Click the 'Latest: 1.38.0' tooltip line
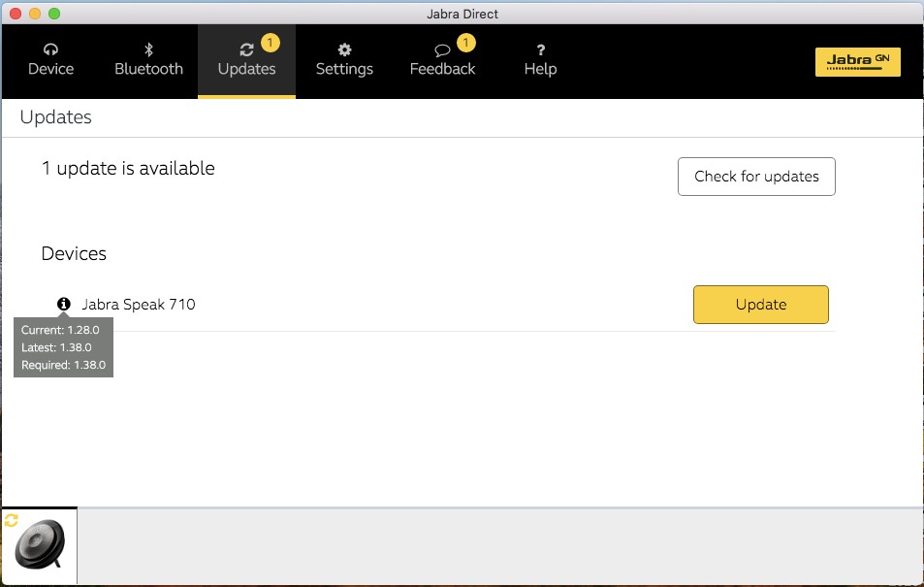This screenshot has width=924, height=587. (56, 347)
